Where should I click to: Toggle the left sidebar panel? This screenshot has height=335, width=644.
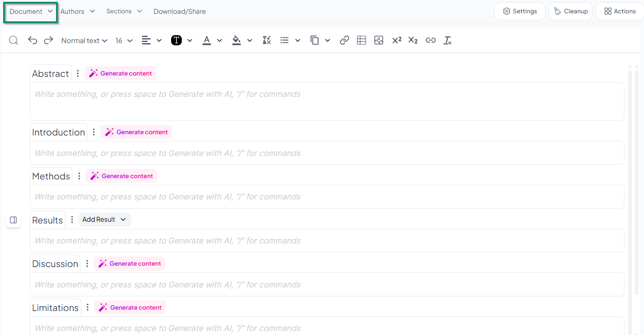click(13, 220)
